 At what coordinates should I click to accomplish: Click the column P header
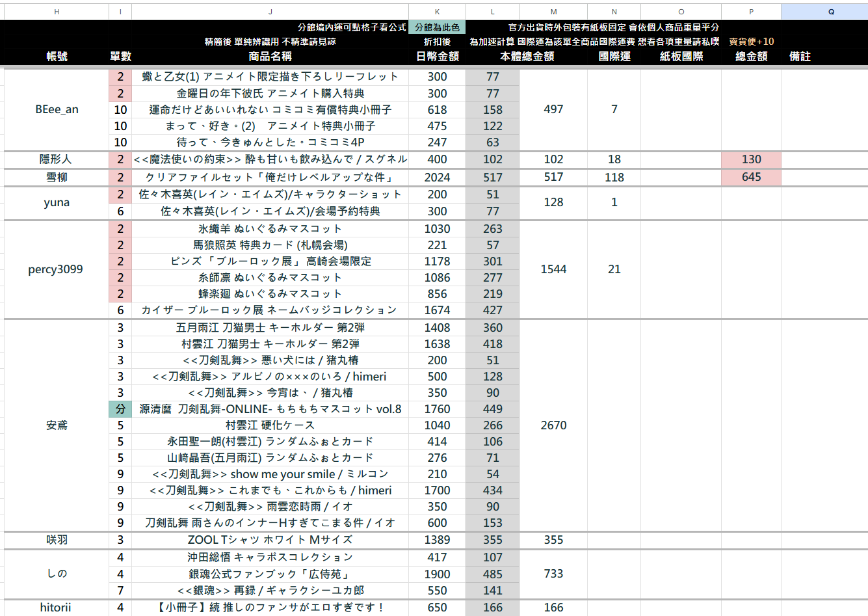pyautogui.click(x=751, y=12)
